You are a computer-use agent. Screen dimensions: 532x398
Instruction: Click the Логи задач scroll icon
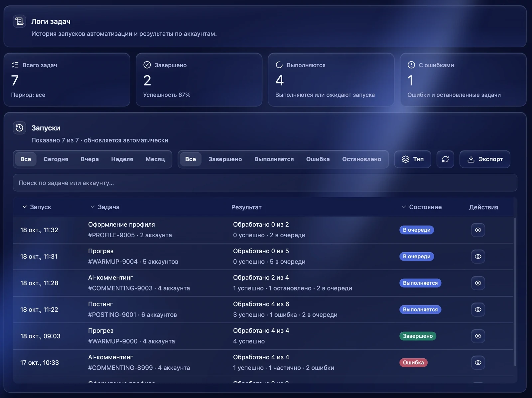[19, 21]
